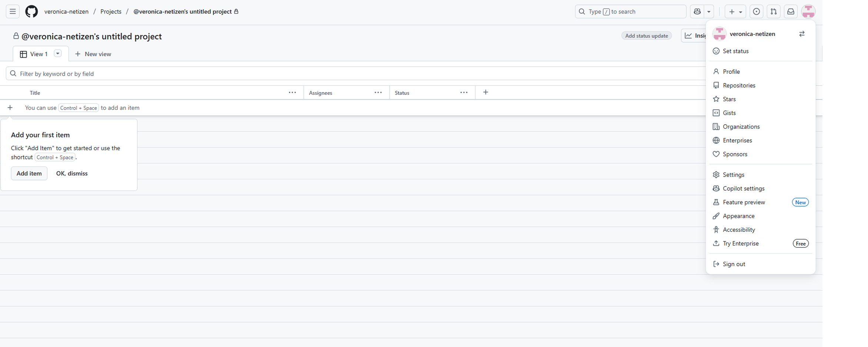Image resolution: width=868 pixels, height=347 pixels.
Task: Open the Issues icon in header
Action: (757, 11)
